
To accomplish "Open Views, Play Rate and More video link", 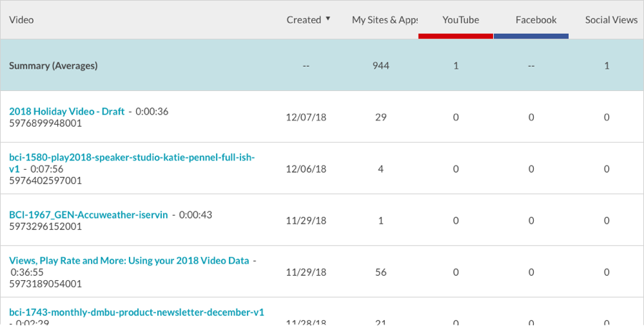I will [x=129, y=261].
